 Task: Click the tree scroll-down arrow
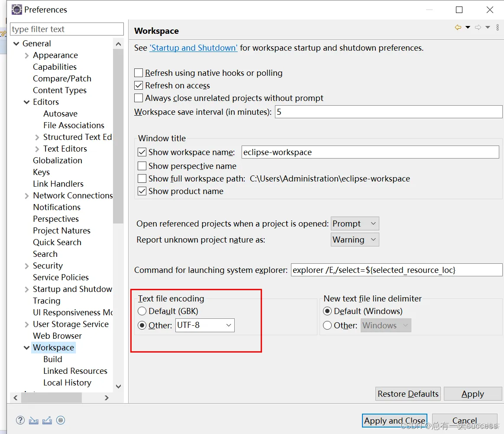click(118, 387)
